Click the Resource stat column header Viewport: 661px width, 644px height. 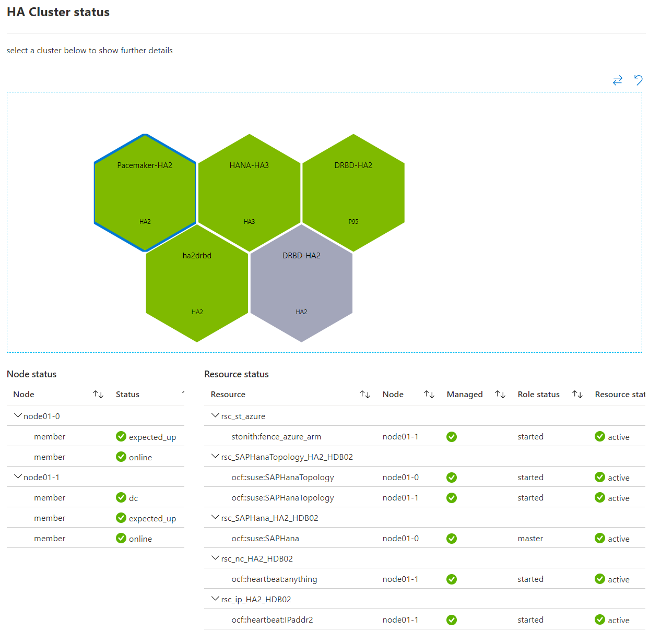(x=620, y=395)
